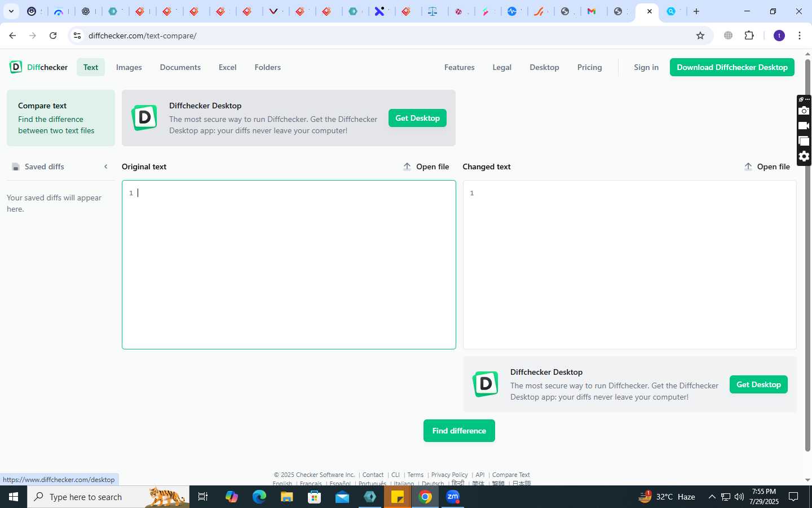This screenshot has height=508, width=812.
Task: Open the Zoom app on the taskbar
Action: (x=453, y=497)
